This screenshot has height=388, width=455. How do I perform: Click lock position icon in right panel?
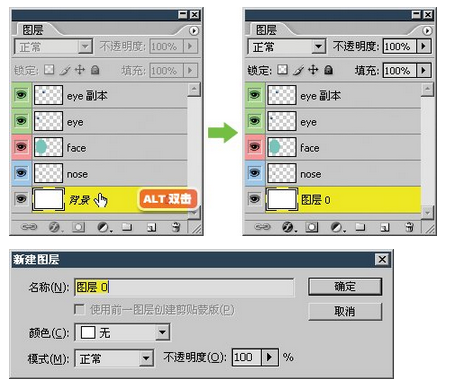point(313,70)
